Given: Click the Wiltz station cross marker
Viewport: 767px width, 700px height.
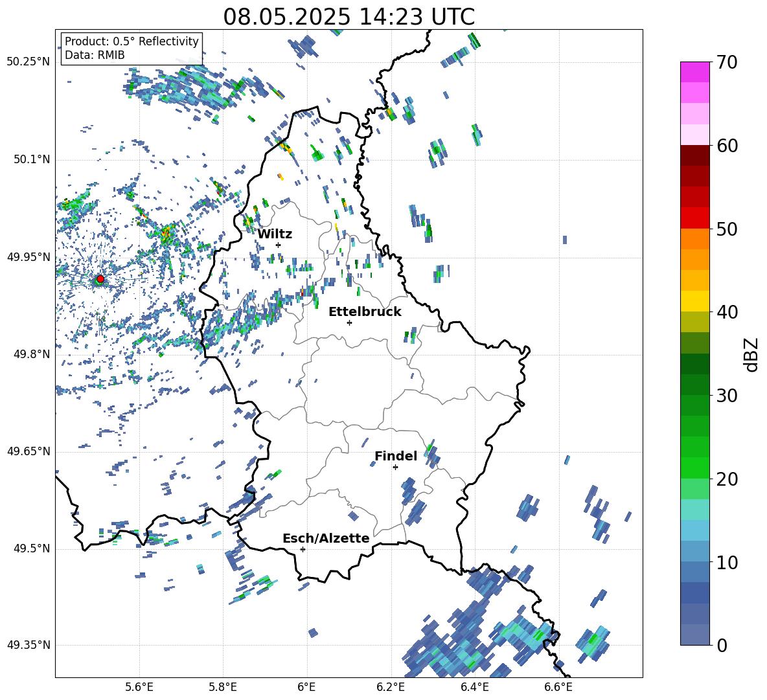Looking at the screenshot, I should [x=279, y=245].
